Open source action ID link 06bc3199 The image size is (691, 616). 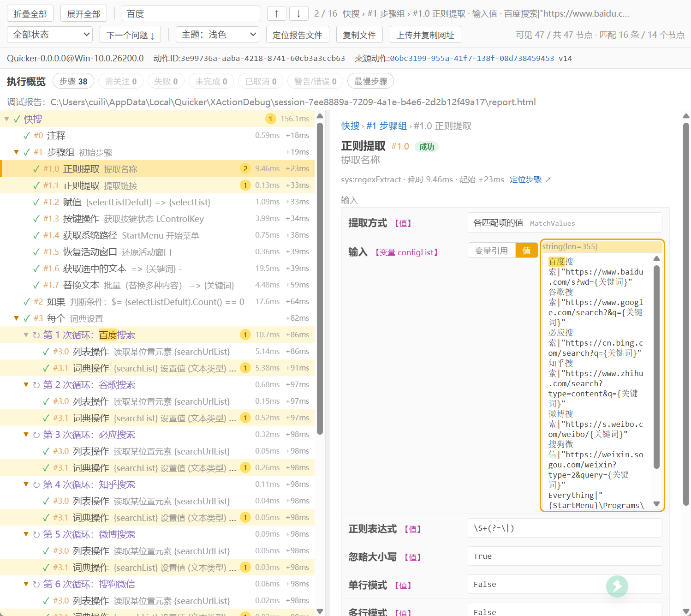pyautogui.click(x=472, y=58)
